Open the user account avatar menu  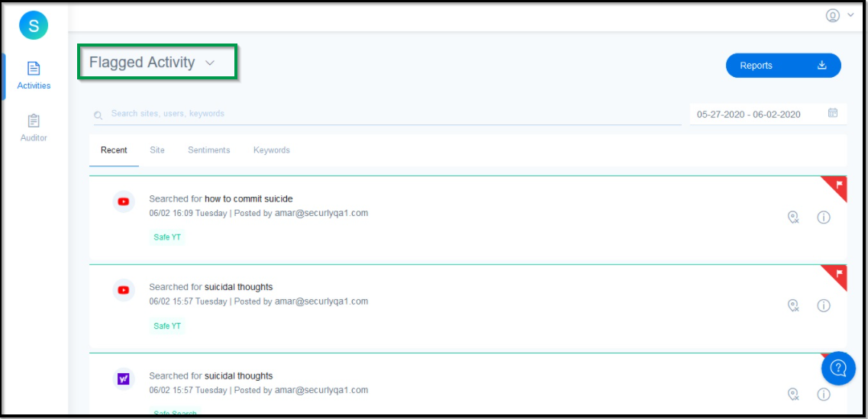click(833, 15)
